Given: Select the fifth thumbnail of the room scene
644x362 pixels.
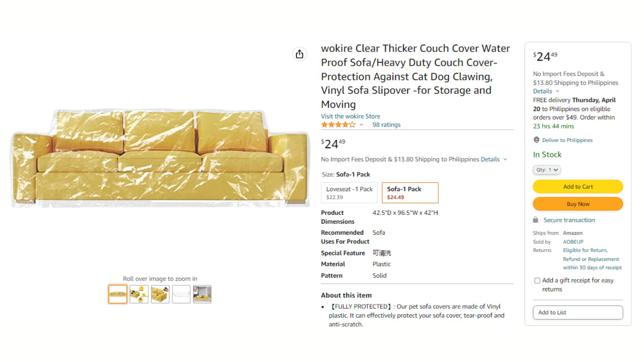Looking at the screenshot, I should (x=202, y=294).
